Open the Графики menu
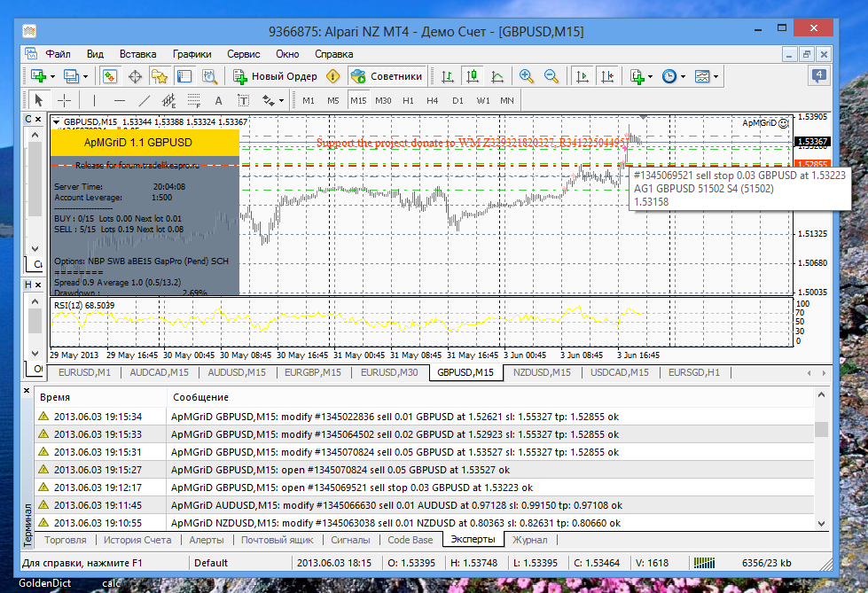The width and height of the screenshot is (868, 593). [192, 54]
